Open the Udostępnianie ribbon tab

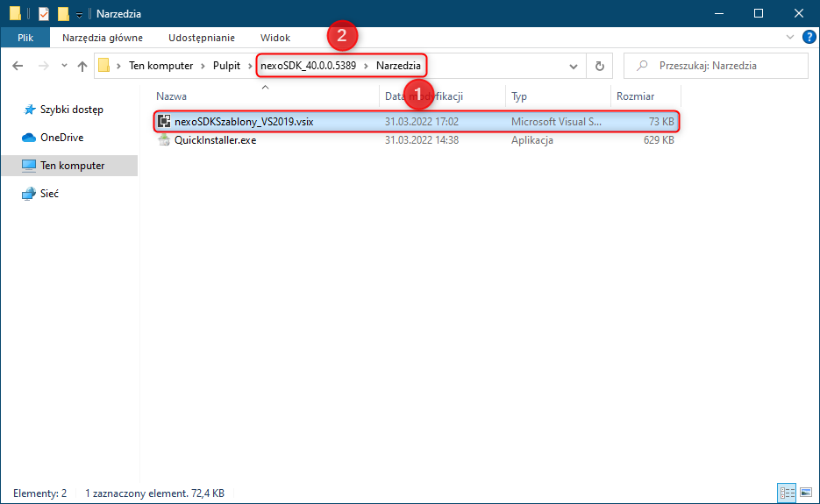click(x=202, y=38)
